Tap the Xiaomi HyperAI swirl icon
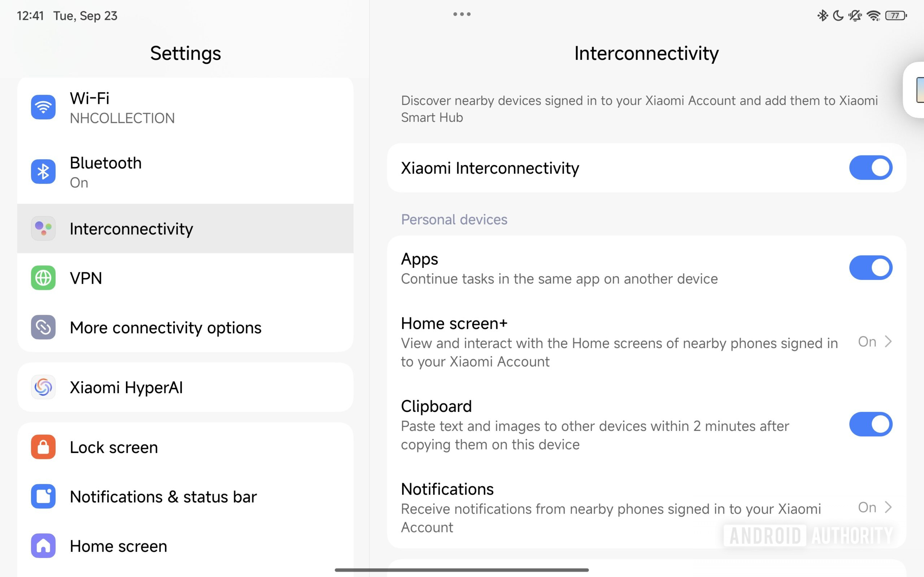 pyautogui.click(x=43, y=387)
